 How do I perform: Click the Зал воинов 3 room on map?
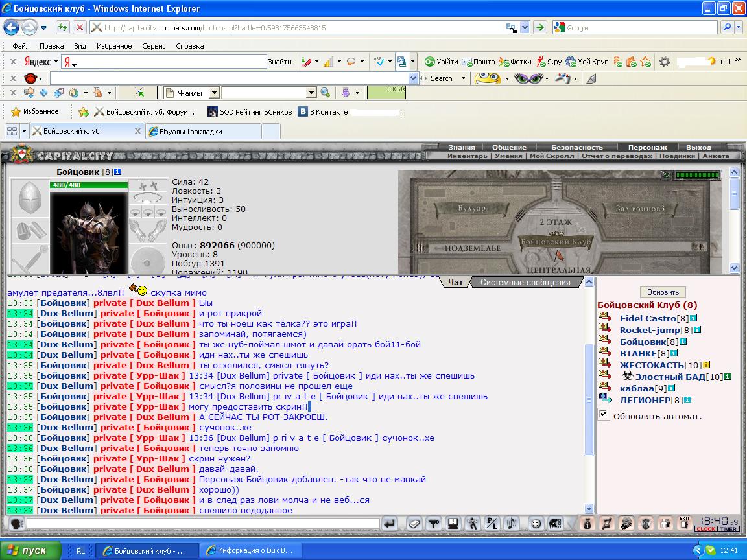pyautogui.click(x=639, y=209)
